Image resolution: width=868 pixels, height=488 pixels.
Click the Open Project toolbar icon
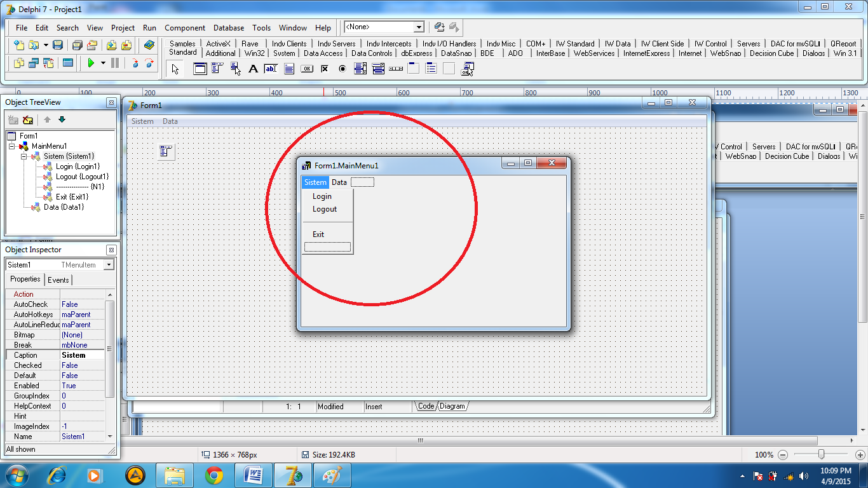pos(92,45)
